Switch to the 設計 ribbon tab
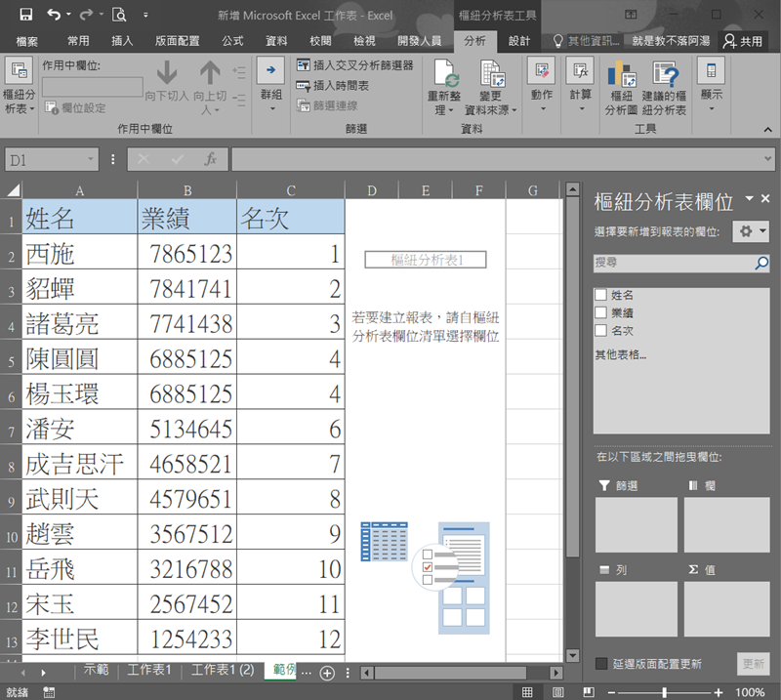 [519, 41]
